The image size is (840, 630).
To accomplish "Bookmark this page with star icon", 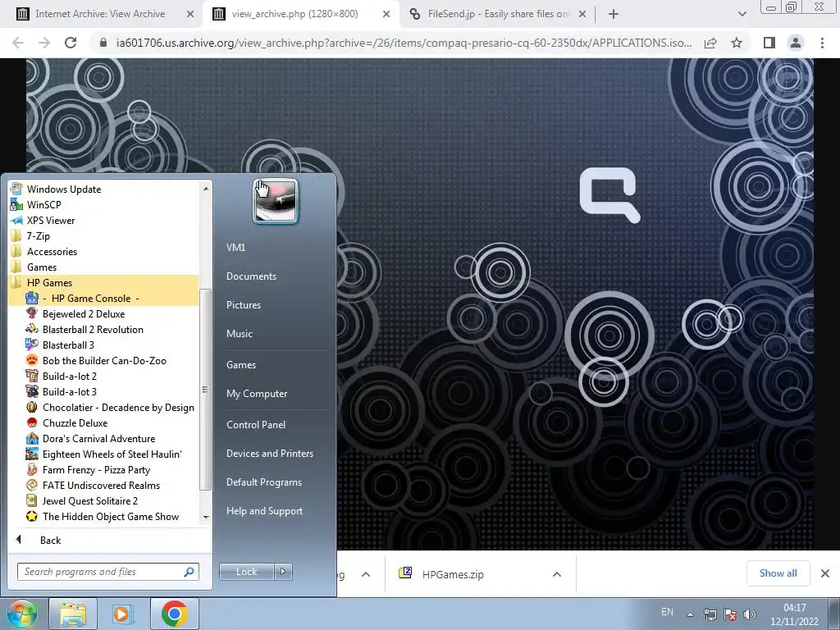I will 737,43.
